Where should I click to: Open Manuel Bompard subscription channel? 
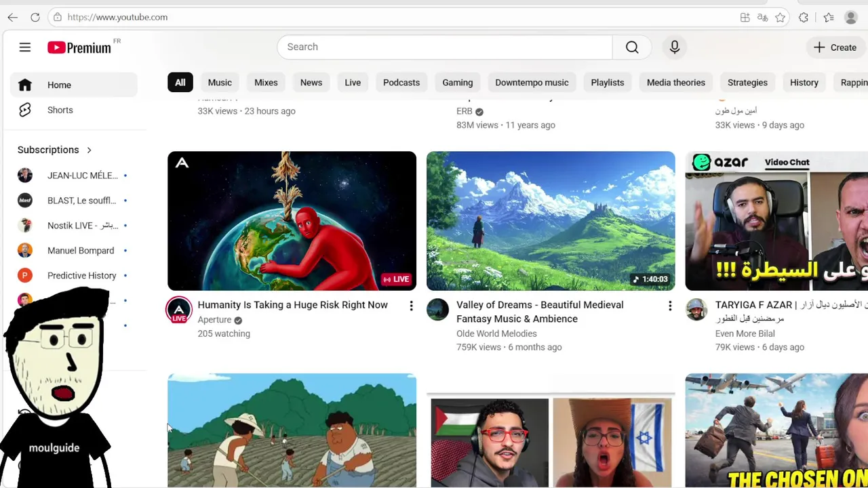click(74, 251)
